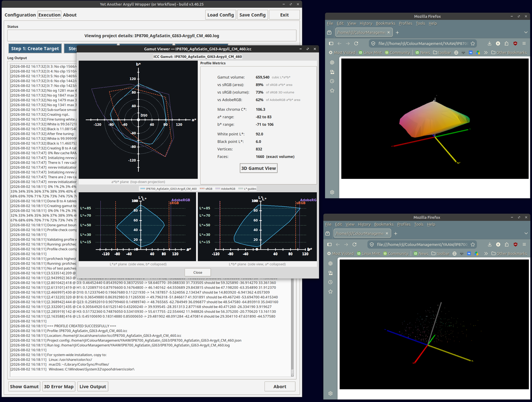
Task: Bookmark the page with star in bottom Firefox address bar
Action: pos(473,244)
